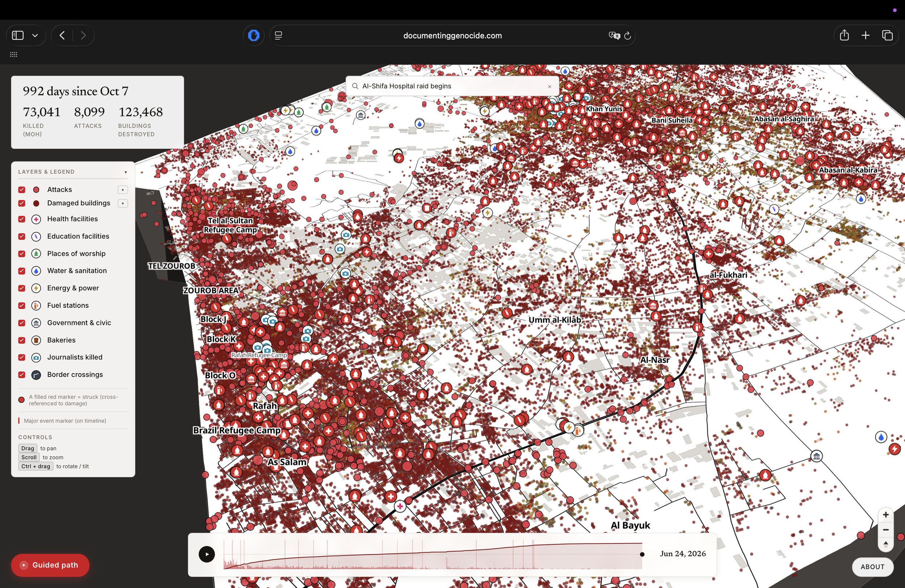Start the Guided path tour
Viewport: 905px width, 588px height.
50,565
